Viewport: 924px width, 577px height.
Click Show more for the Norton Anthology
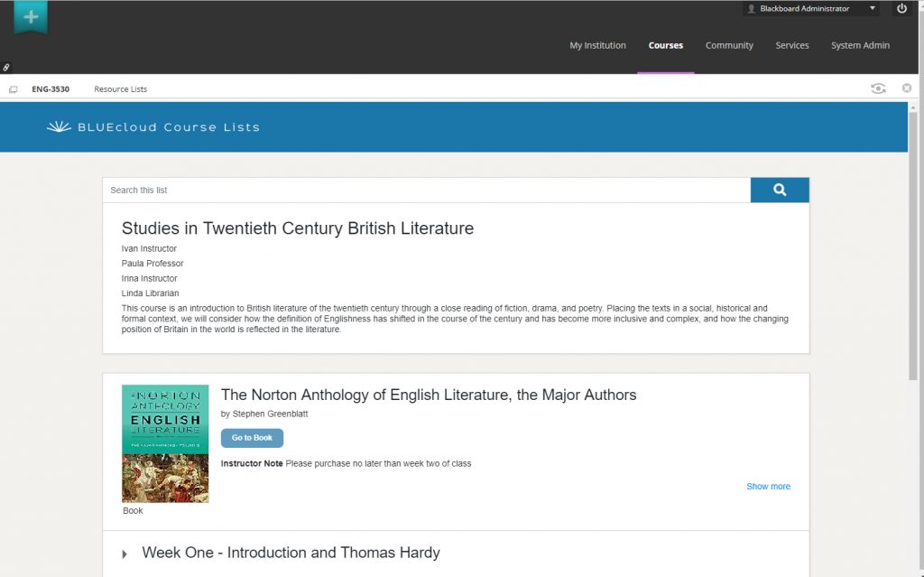[x=768, y=487]
